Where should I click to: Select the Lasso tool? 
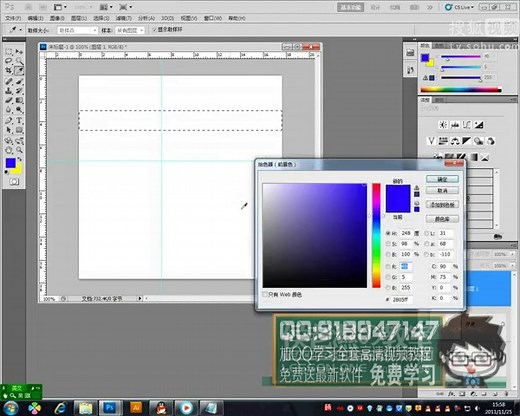[x=9, y=61]
